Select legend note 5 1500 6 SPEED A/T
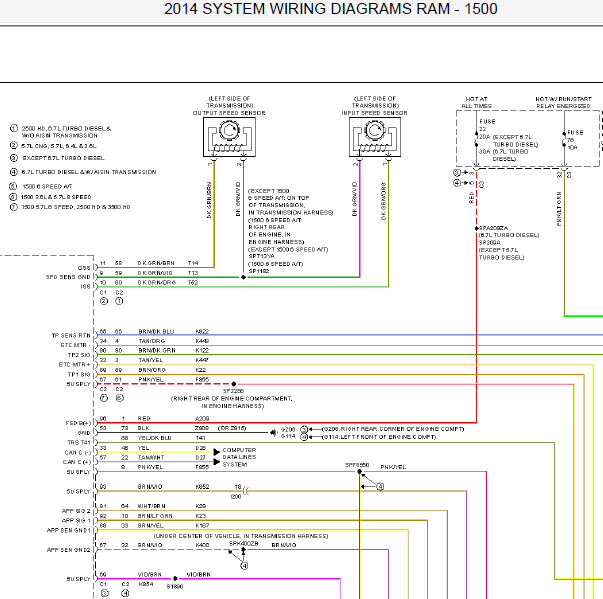Viewport: 603px width, 599px height. (41, 186)
